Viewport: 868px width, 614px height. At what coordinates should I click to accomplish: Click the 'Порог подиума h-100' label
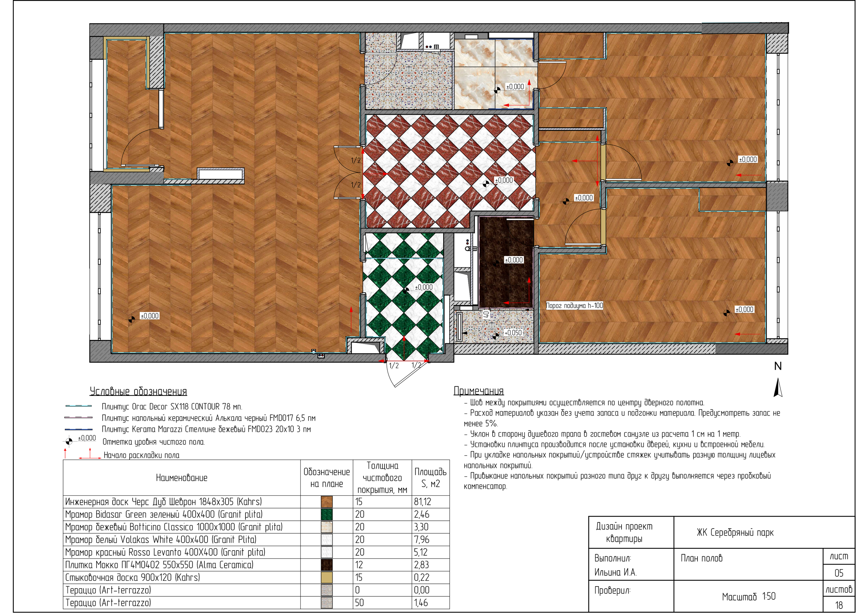(574, 306)
